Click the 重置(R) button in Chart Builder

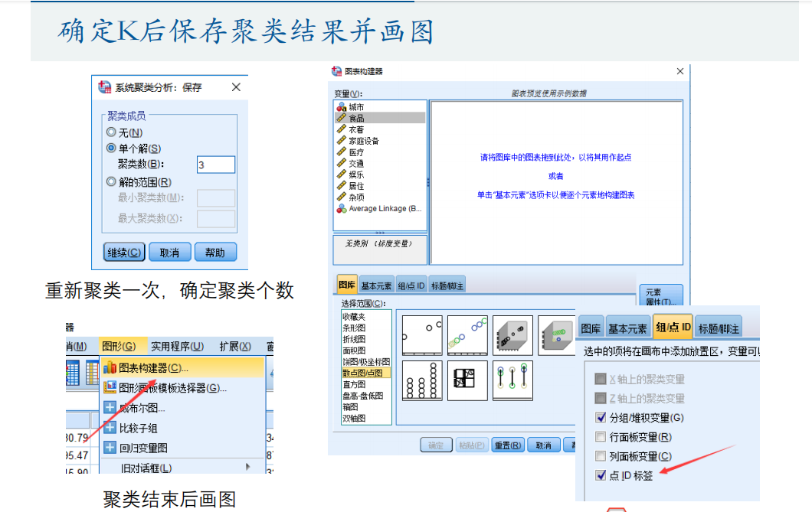tap(507, 445)
